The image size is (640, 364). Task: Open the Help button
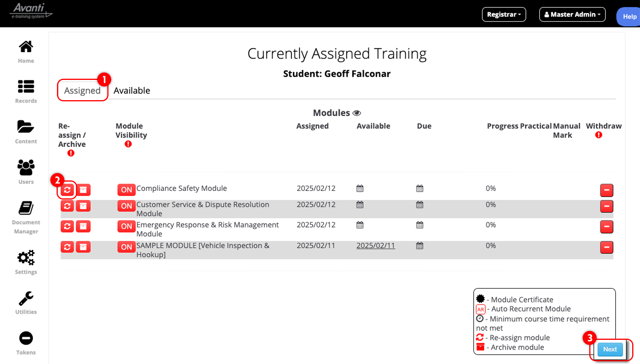(629, 17)
